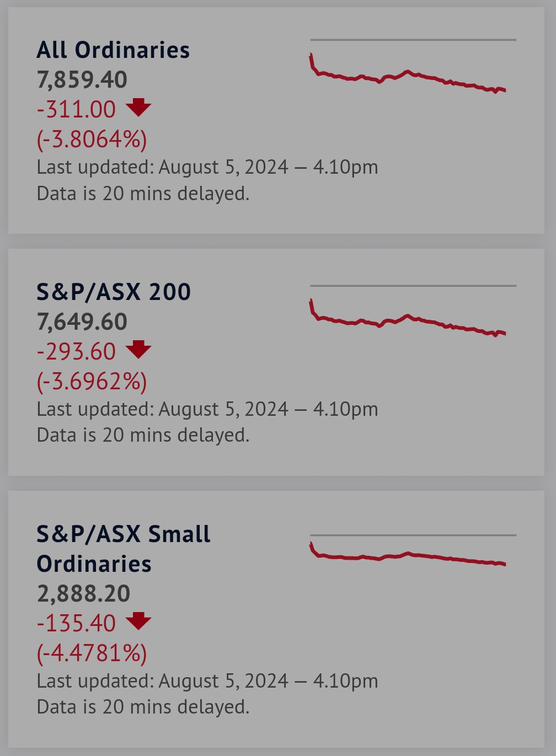Click the (-4.4781%) percentage change
This screenshot has width=556, height=756.
pos(92,653)
